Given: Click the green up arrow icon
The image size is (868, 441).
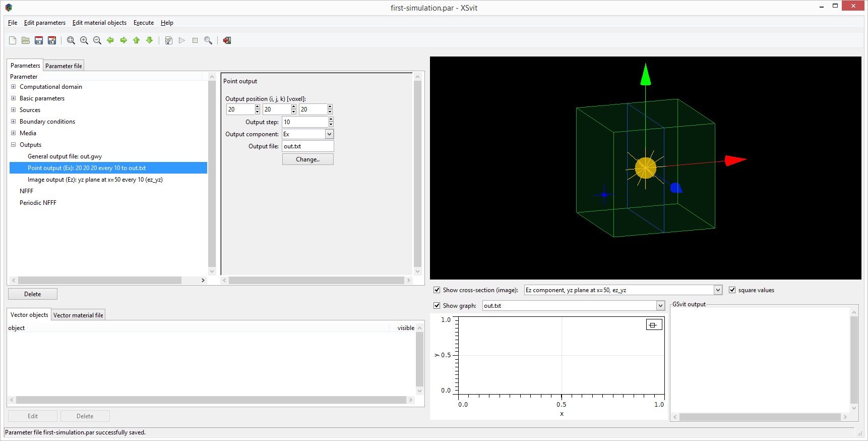Looking at the screenshot, I should 137,40.
